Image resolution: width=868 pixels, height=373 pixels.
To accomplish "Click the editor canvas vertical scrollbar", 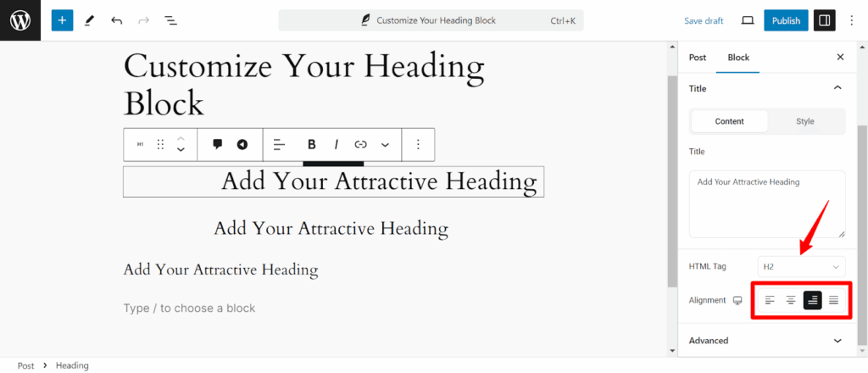I will click(x=672, y=182).
